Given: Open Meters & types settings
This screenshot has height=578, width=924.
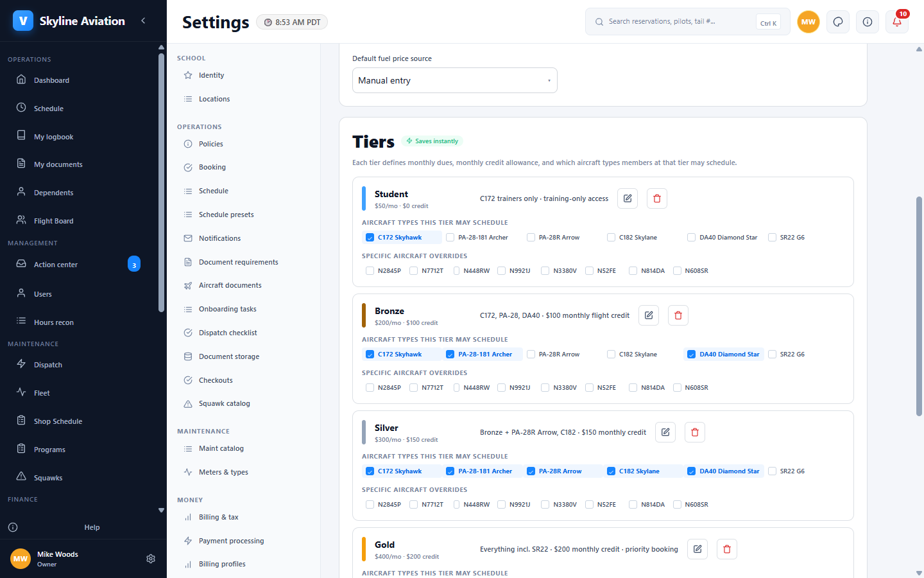Looking at the screenshot, I should pos(244,472).
